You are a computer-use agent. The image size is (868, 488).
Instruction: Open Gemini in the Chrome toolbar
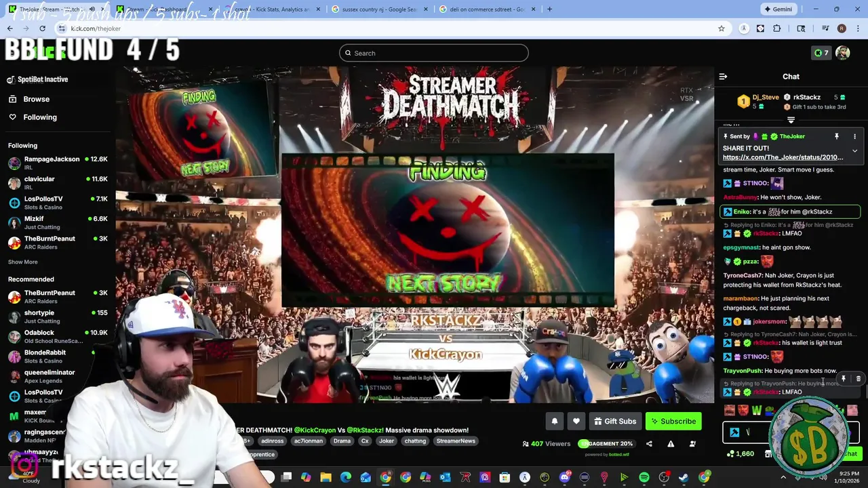pos(778,9)
